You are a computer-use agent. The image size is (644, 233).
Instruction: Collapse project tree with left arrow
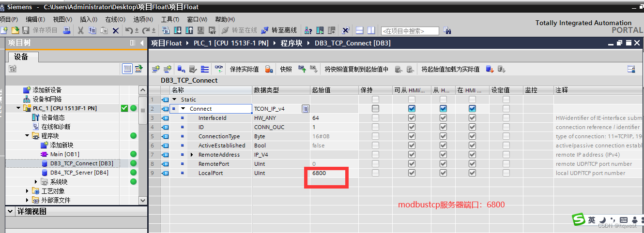[142, 43]
